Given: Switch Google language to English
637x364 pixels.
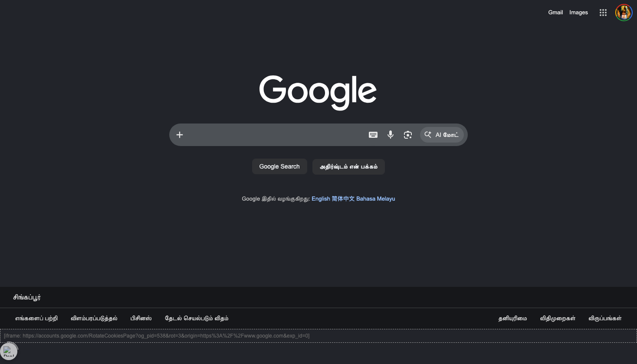Looking at the screenshot, I should 321,199.
